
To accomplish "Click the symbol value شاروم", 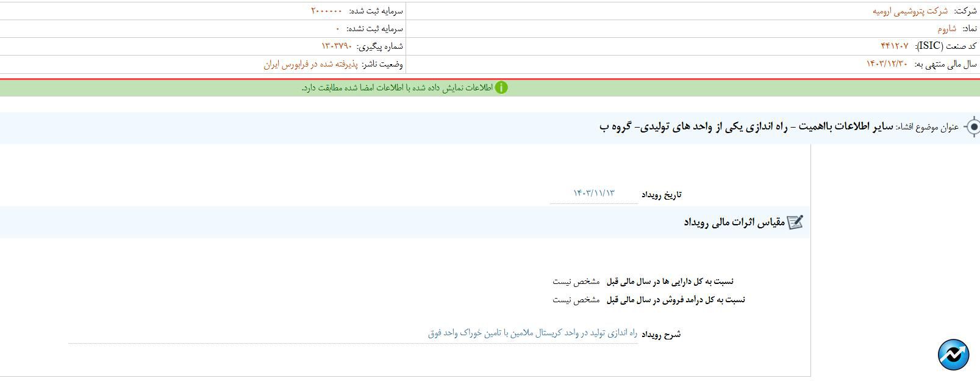I will pos(946,29).
